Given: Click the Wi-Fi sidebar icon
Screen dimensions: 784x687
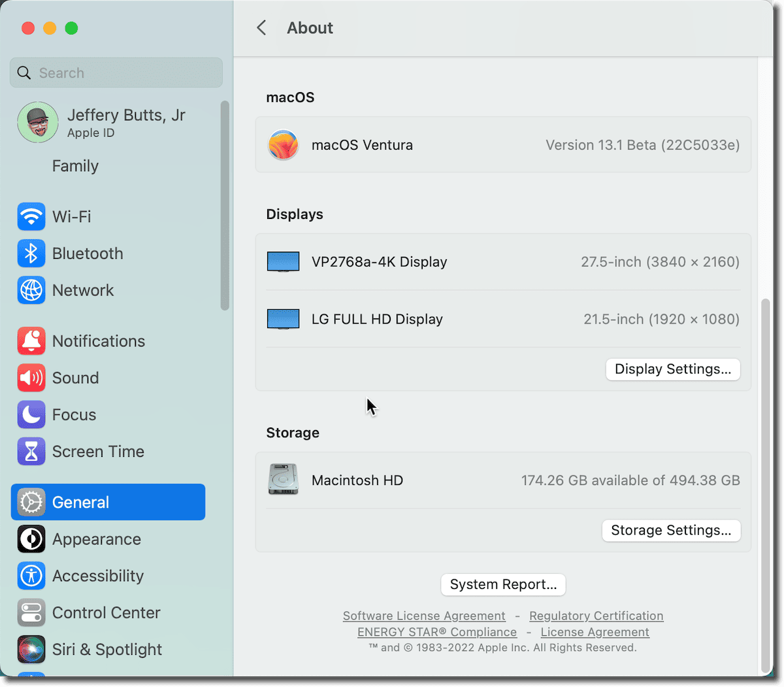Looking at the screenshot, I should pos(31,216).
